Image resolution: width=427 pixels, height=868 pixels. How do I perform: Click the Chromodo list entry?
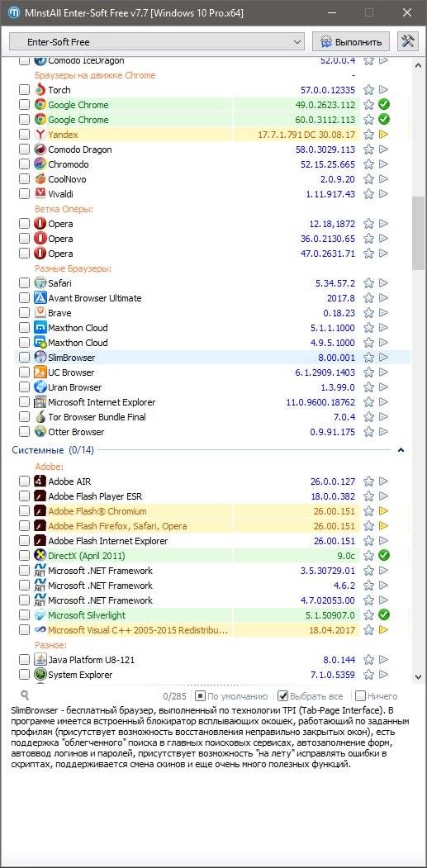coord(68,164)
